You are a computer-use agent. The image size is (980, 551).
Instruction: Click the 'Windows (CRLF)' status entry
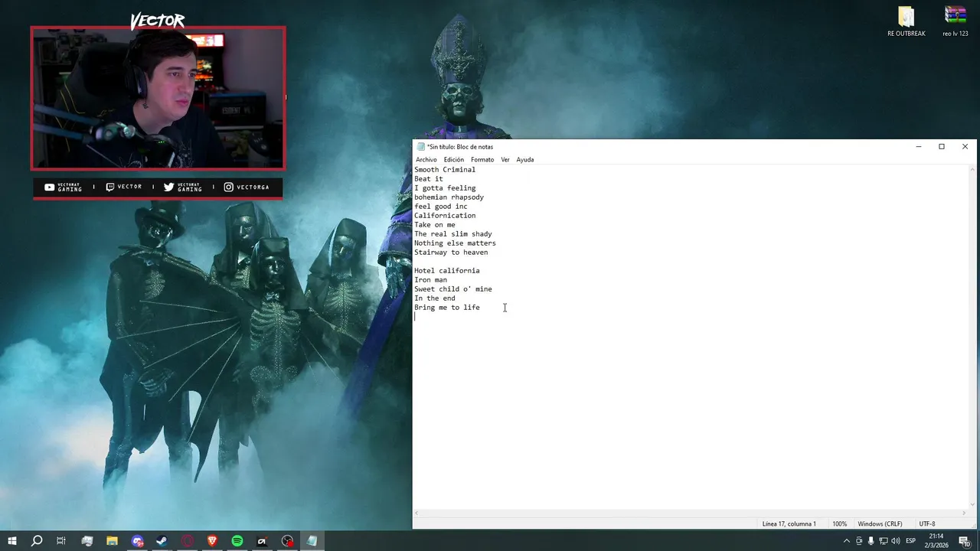(880, 523)
